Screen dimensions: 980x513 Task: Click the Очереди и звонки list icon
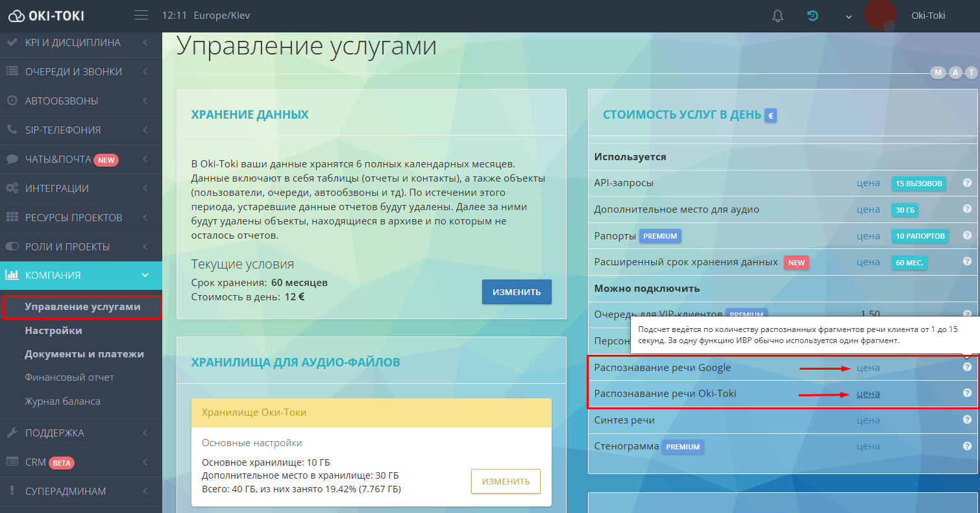[12, 71]
